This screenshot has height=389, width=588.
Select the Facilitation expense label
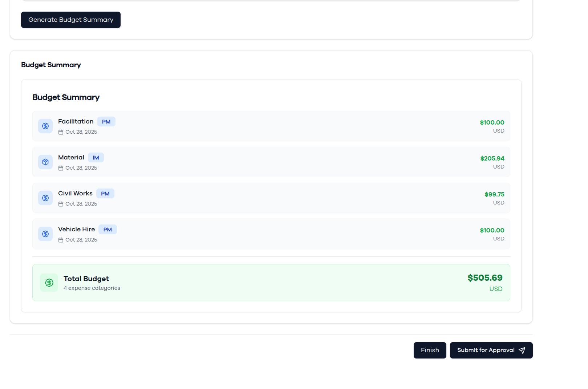tap(76, 121)
